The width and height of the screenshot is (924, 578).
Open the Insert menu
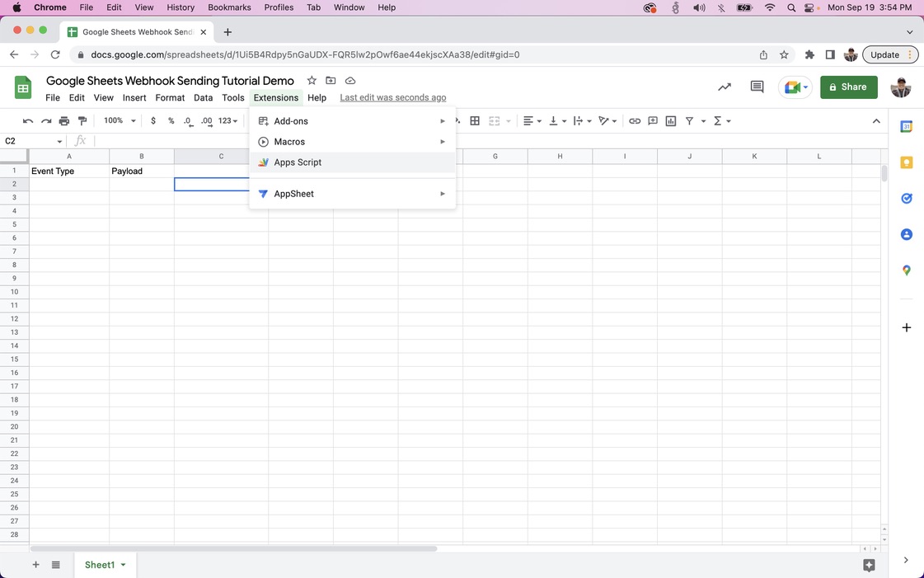coord(134,98)
